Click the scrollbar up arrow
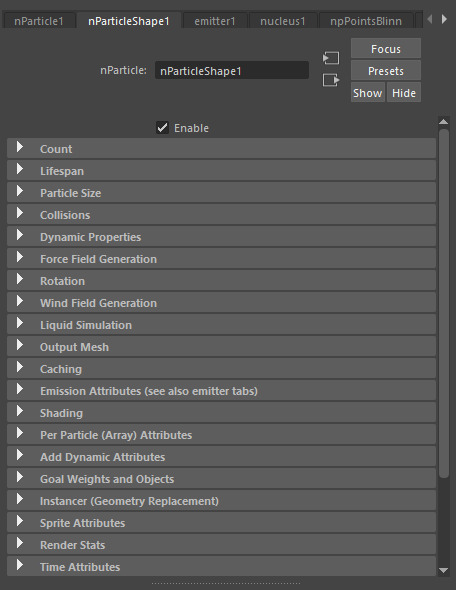Screen dimensions: 456x590 click(444, 122)
